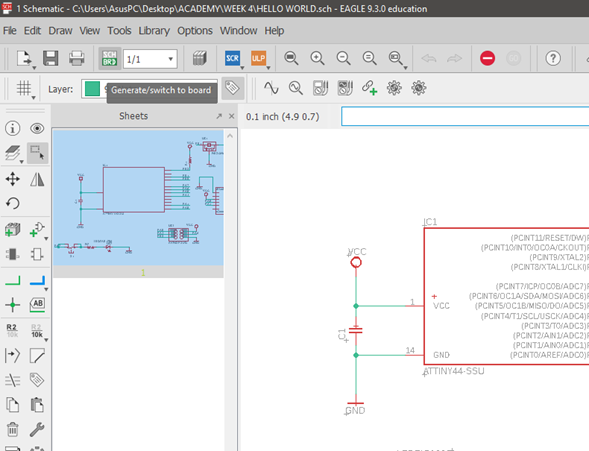Select sheet 1 thumbnail in Sheets panel

pyautogui.click(x=138, y=203)
